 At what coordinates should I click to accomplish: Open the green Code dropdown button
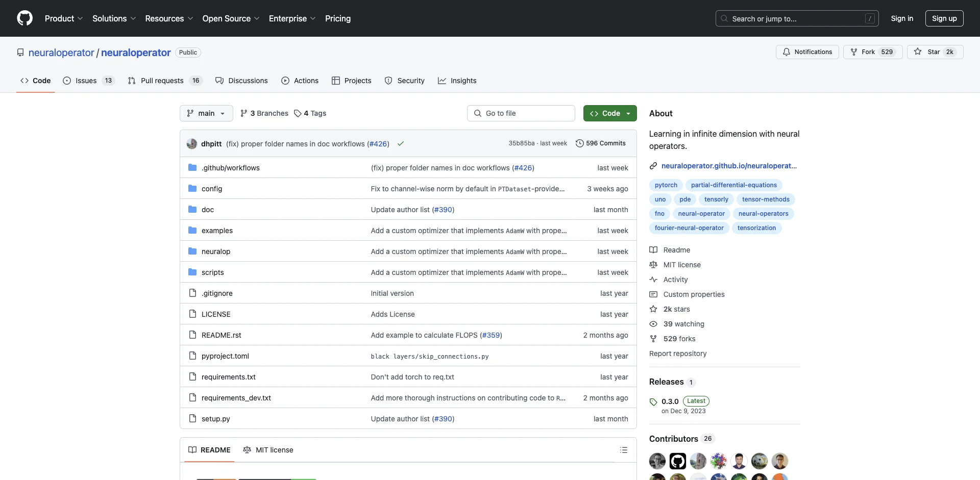(610, 113)
